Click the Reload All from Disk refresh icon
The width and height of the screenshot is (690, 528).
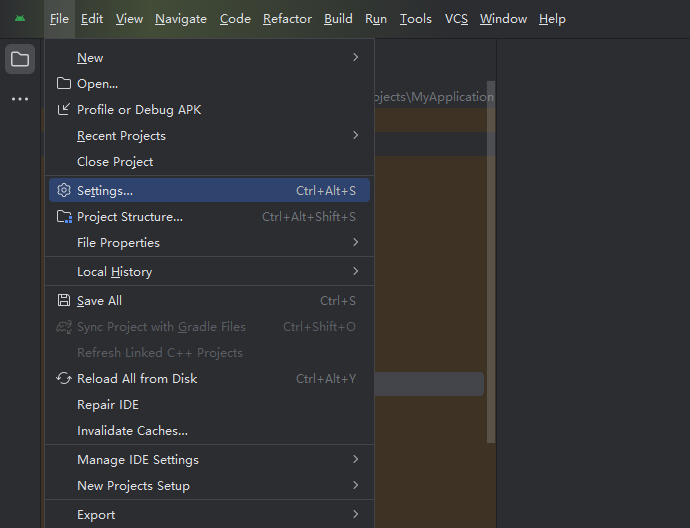64,378
